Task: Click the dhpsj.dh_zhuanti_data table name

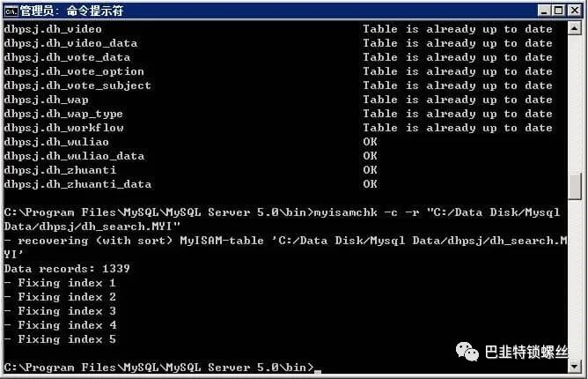Action: pyautogui.click(x=77, y=184)
